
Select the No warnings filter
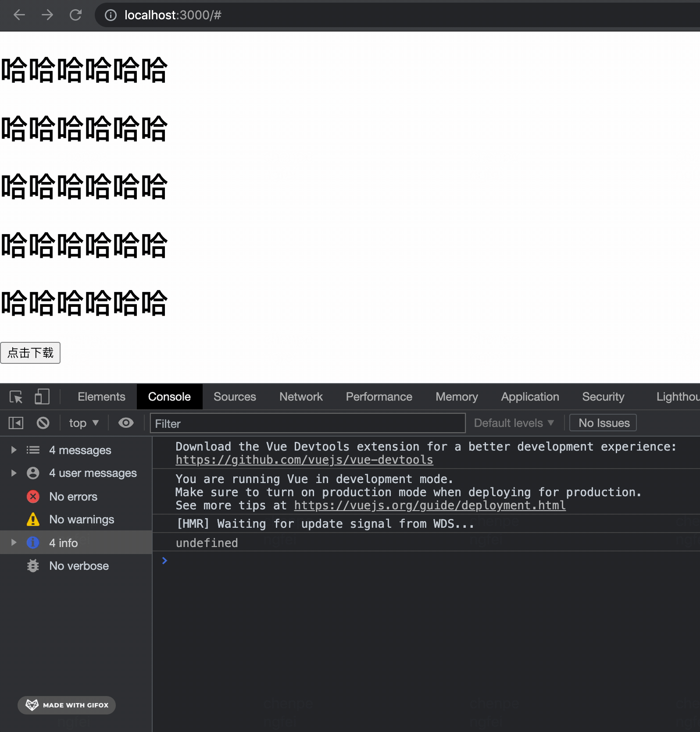[76, 519]
